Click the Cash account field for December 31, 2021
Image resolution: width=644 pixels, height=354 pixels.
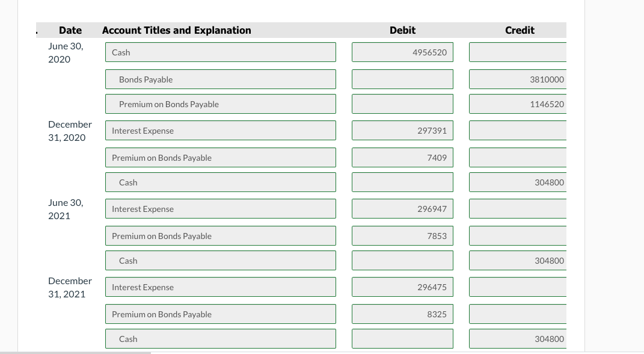(x=220, y=338)
